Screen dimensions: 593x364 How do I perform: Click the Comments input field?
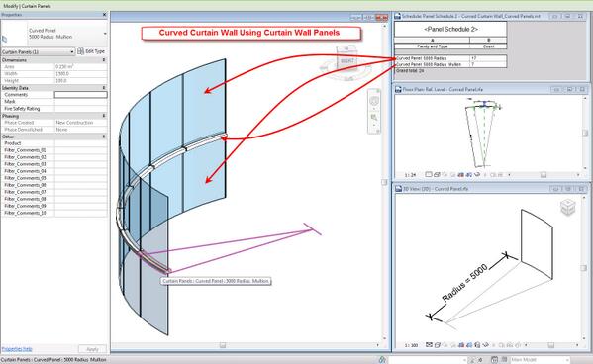click(80, 95)
